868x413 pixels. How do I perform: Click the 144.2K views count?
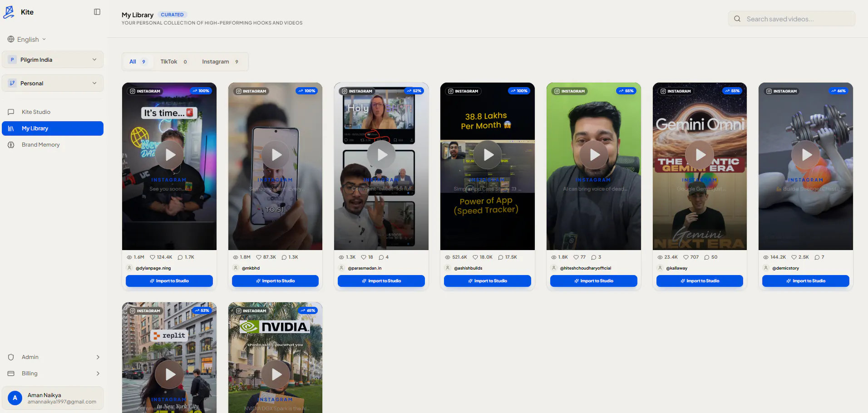[x=774, y=257]
